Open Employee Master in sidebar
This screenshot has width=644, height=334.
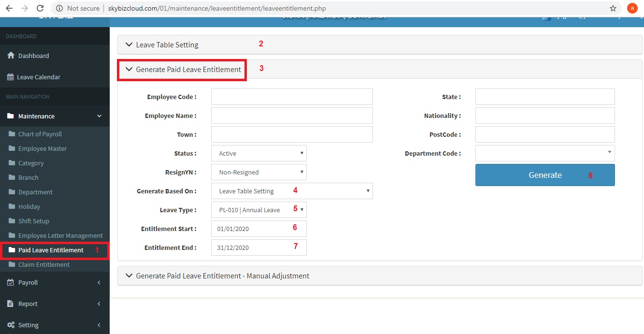(x=43, y=148)
